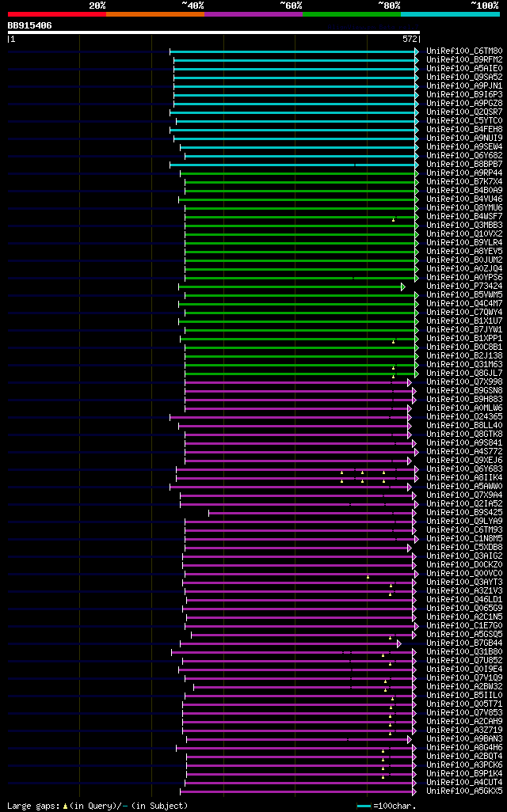Select the UniRef100_Q6Y682 entry
Screen dimensions: 507x812
pyautogui.click(x=464, y=156)
